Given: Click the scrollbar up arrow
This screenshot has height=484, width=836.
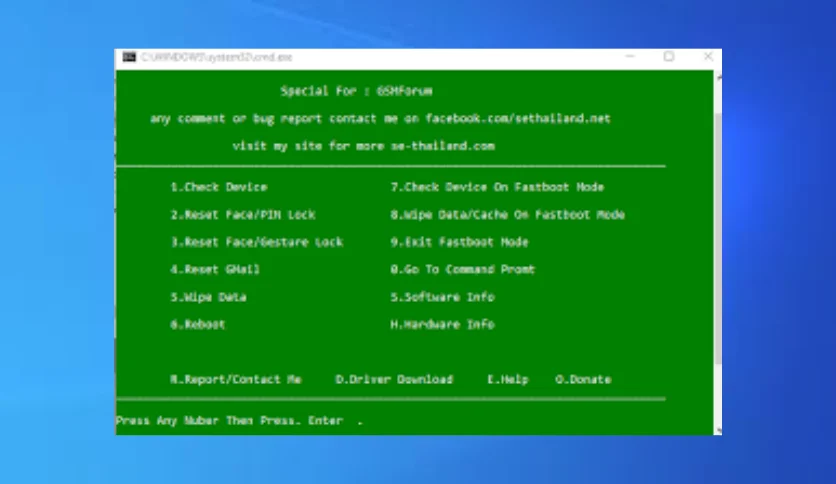Looking at the screenshot, I should 718,77.
